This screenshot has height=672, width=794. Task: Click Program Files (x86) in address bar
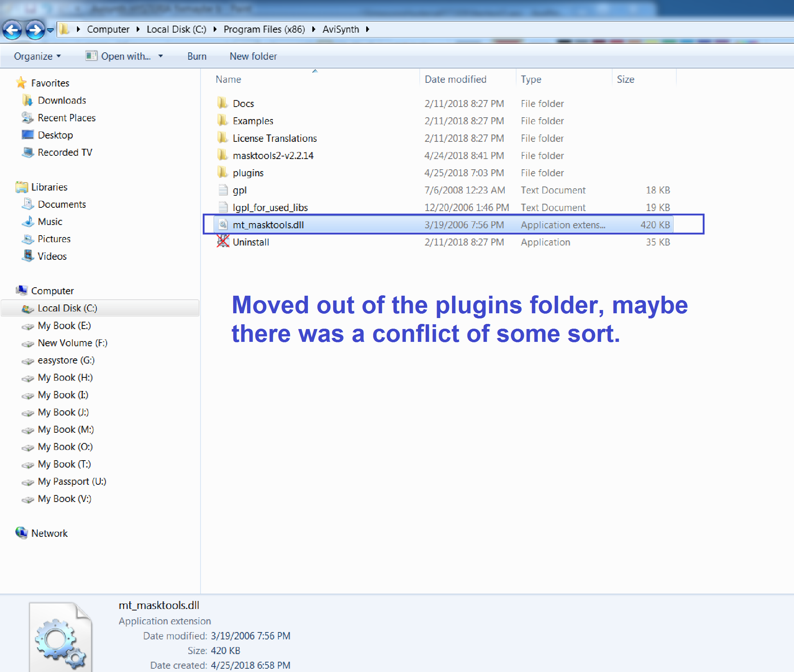coord(264,29)
